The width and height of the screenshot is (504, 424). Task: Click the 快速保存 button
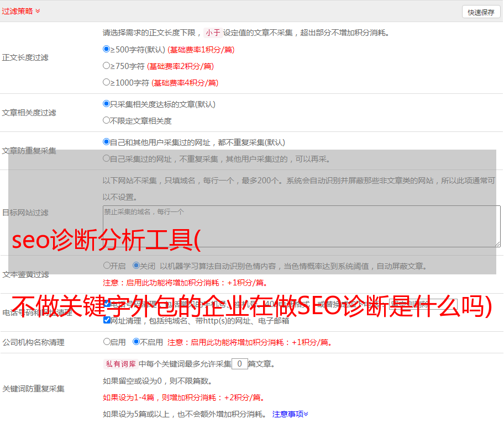click(x=480, y=12)
